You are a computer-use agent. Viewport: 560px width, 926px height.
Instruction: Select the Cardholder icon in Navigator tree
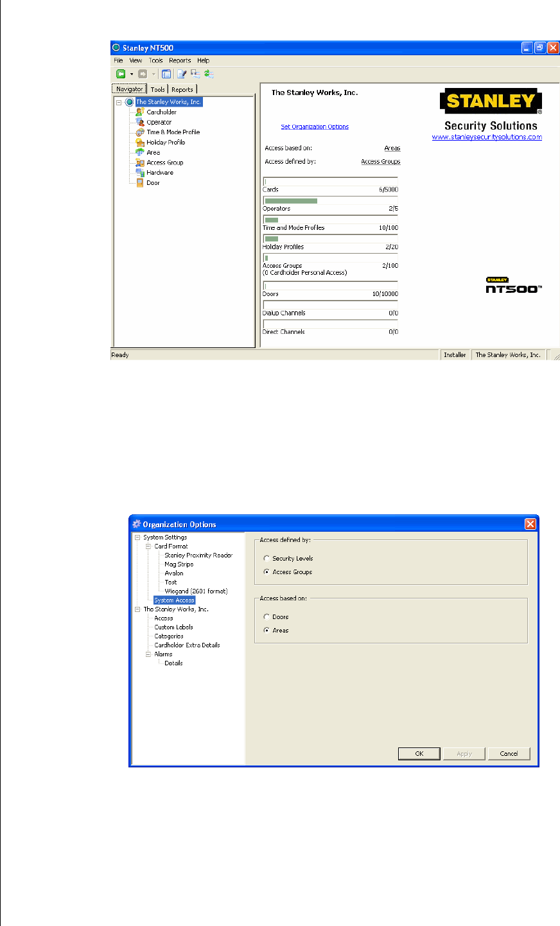point(140,112)
